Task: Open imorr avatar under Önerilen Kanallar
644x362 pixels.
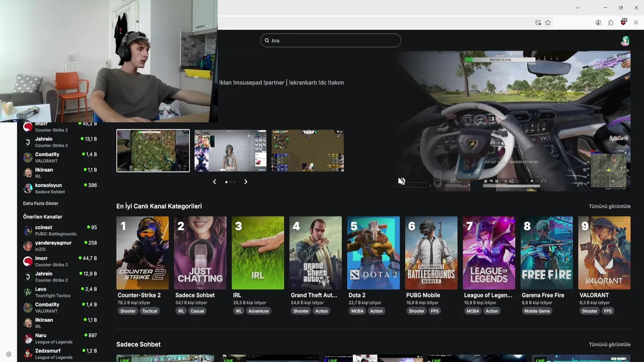Action: point(28,261)
